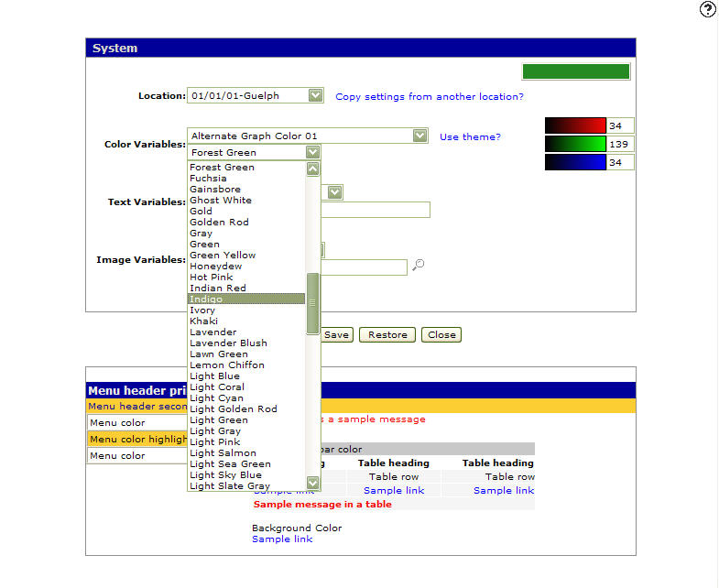Pick the highlighted Indigo option
Viewport: 719px width, 588px height.
(246, 299)
